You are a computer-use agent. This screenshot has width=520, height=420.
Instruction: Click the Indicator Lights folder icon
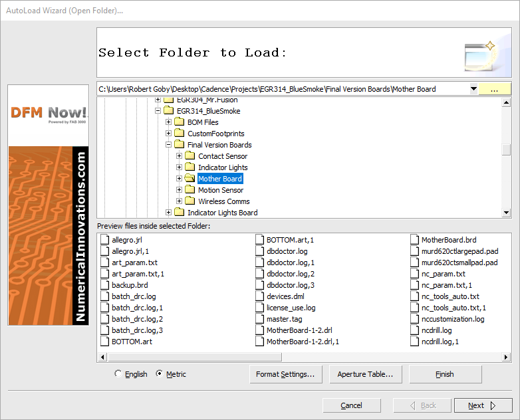tap(190, 167)
